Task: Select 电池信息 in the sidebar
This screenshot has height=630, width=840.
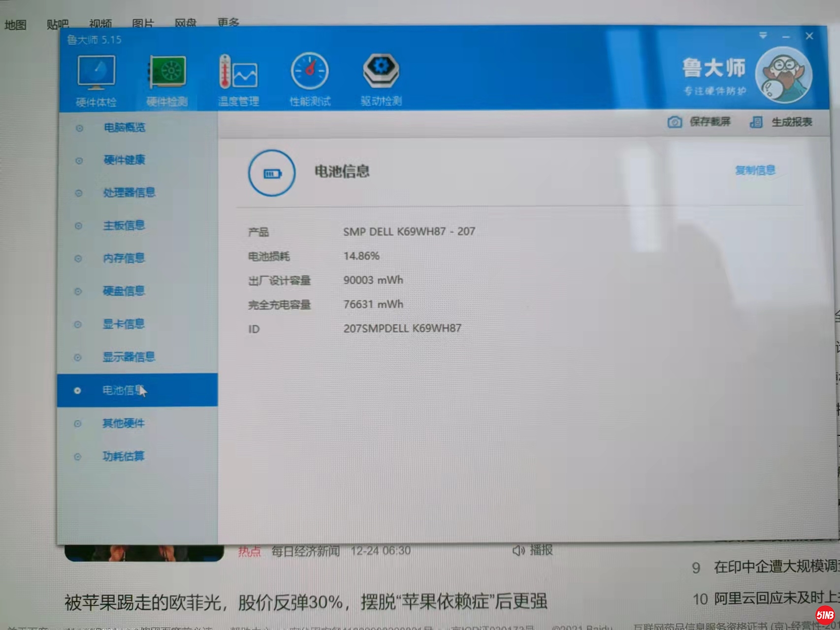Action: point(137,390)
